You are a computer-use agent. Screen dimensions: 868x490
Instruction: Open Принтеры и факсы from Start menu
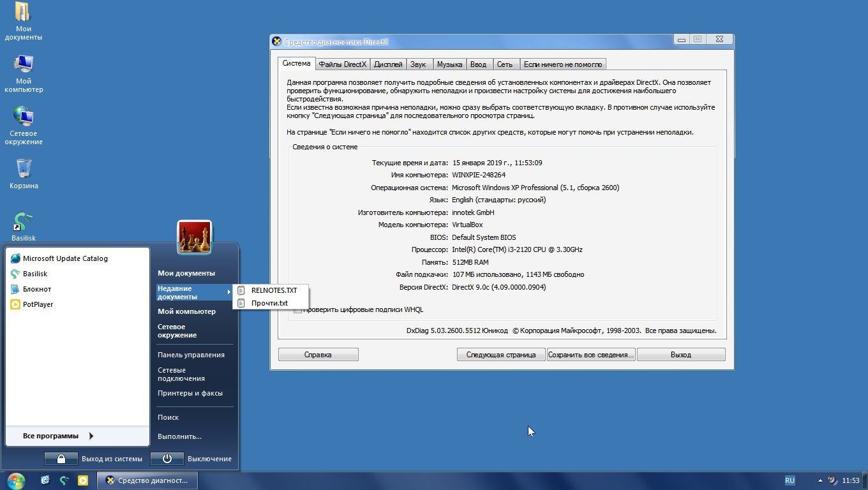click(x=190, y=393)
